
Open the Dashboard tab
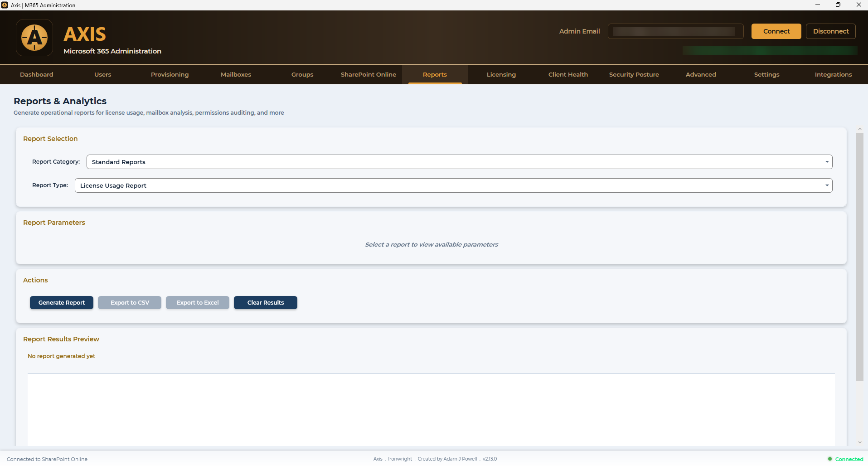[x=37, y=74]
